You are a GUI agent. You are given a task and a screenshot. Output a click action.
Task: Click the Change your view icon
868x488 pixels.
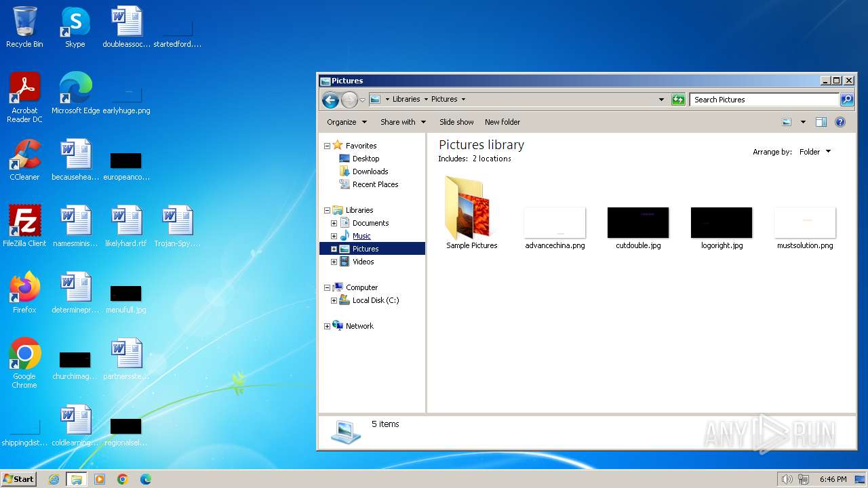(x=787, y=122)
